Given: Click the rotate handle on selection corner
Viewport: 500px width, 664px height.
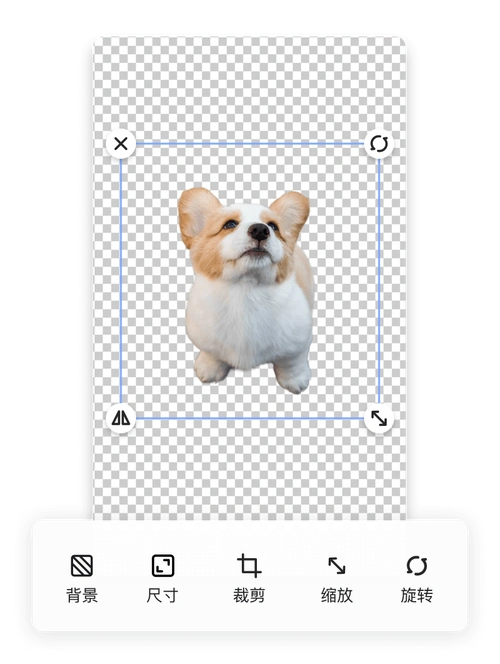Looking at the screenshot, I should (x=379, y=144).
